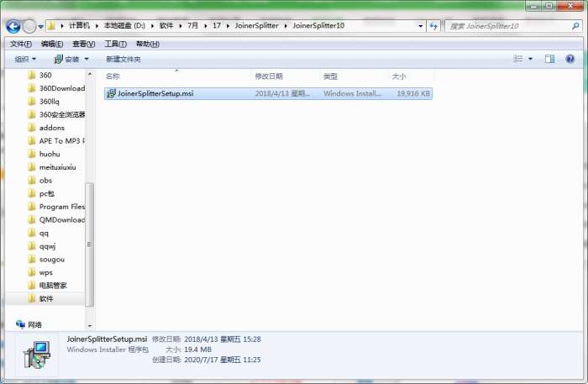This screenshot has height=384, width=588.
Task: Select the Program Files folder
Action: click(x=62, y=207)
